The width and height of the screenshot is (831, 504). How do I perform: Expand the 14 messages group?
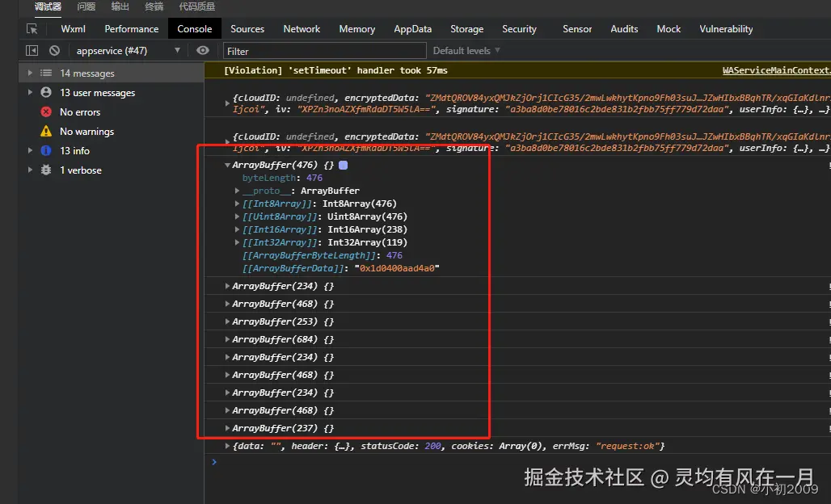click(x=30, y=73)
